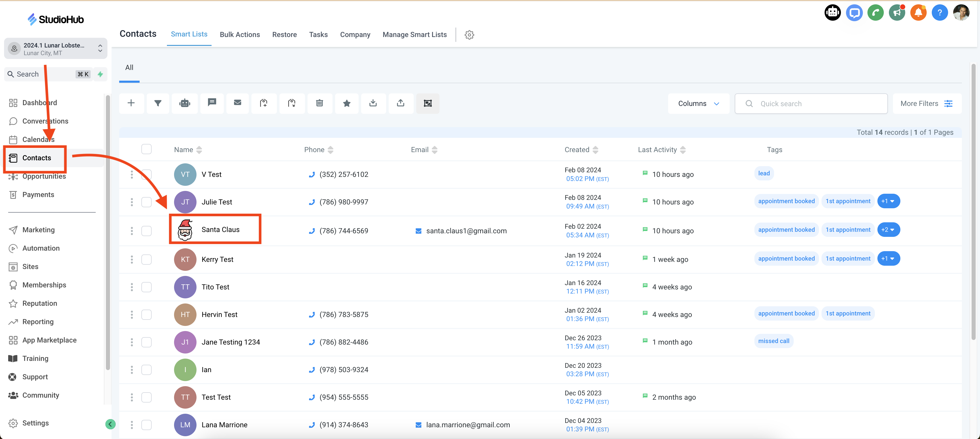Open the Santa Claus contact name
The height and width of the screenshot is (439, 980).
point(220,229)
